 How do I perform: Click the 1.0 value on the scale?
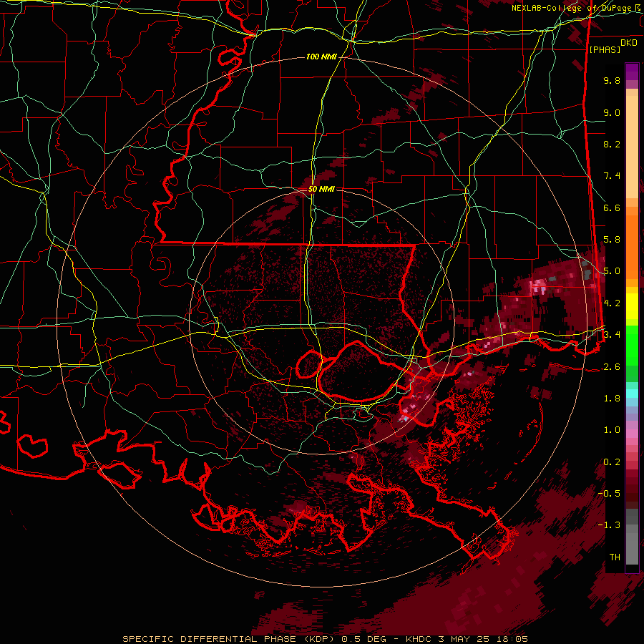[612, 430]
